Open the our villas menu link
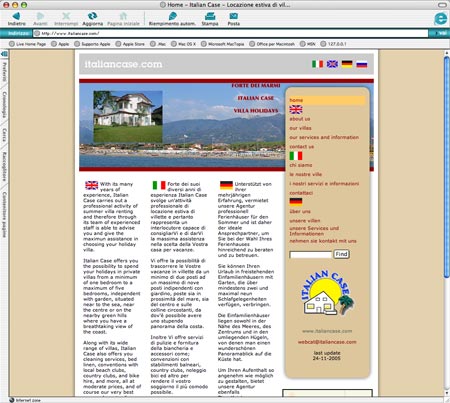Screen dimensions: 450x403 (x=300, y=128)
